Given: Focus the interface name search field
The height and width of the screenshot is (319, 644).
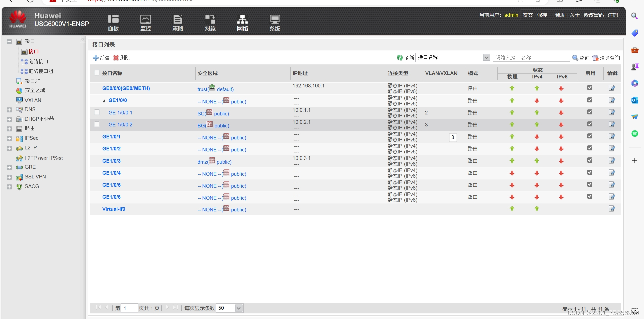Looking at the screenshot, I should coord(531,57).
